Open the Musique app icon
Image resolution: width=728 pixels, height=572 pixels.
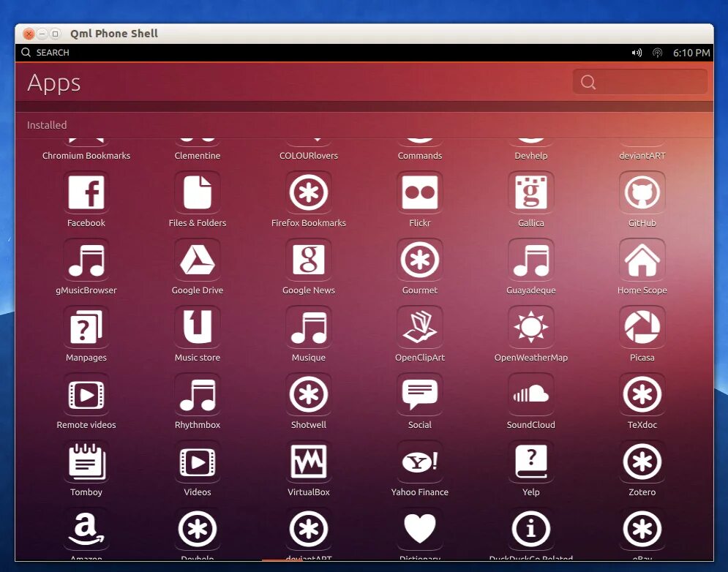click(x=308, y=327)
